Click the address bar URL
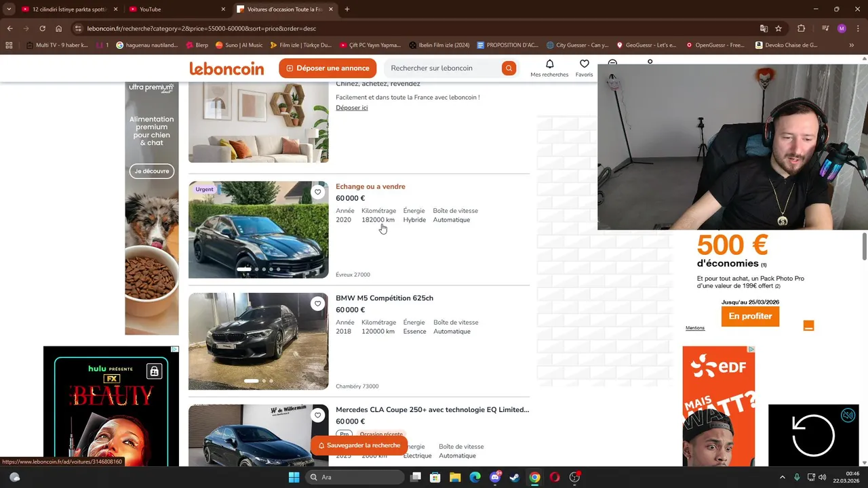Image resolution: width=868 pixels, height=488 pixels. click(202, 28)
